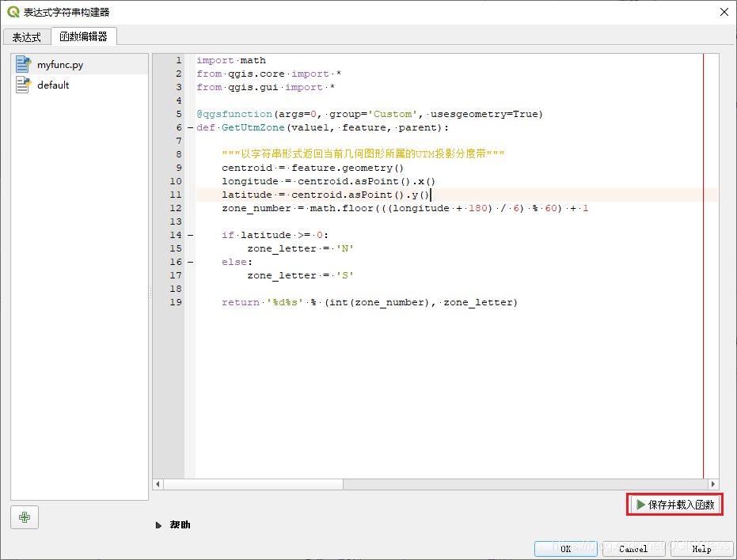Click line number 12 in the gutter
Viewport: 737px width, 560px height.
click(x=176, y=208)
